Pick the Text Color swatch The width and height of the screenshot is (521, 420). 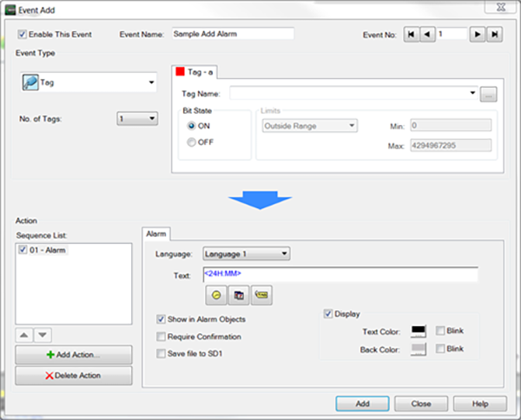coord(419,331)
